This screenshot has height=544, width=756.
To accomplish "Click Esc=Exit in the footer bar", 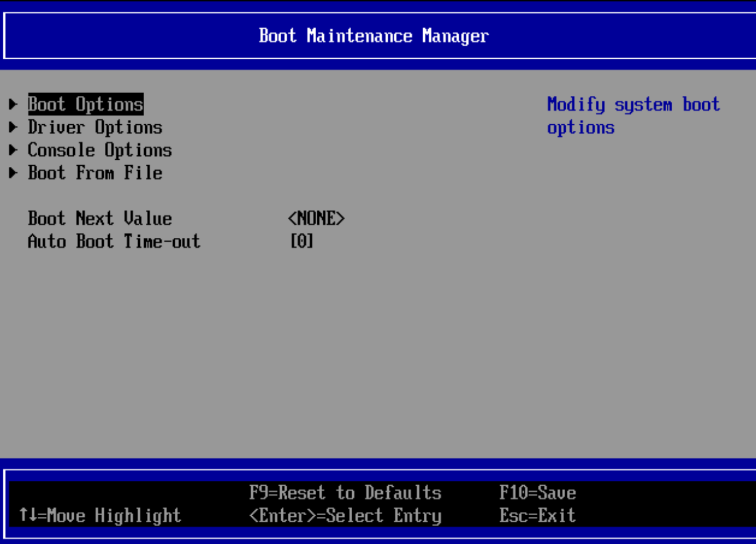I will pos(537,516).
